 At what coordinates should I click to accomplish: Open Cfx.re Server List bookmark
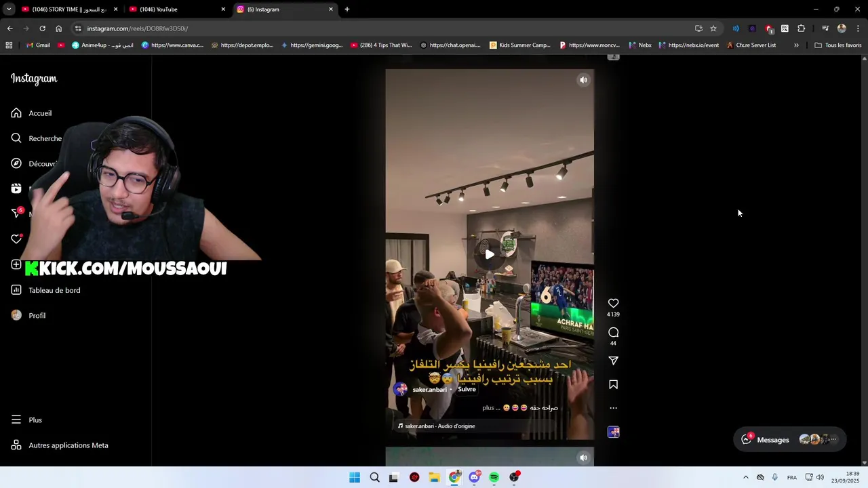coord(751,45)
